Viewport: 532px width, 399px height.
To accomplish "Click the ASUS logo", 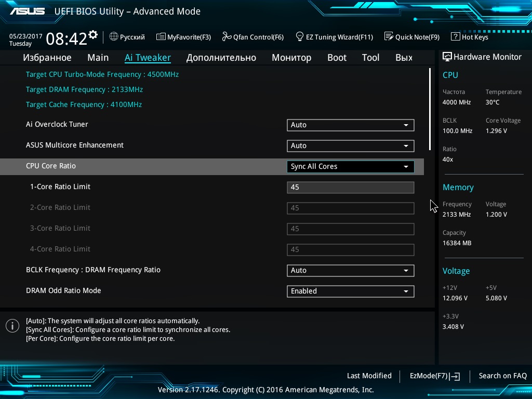I will [x=27, y=11].
